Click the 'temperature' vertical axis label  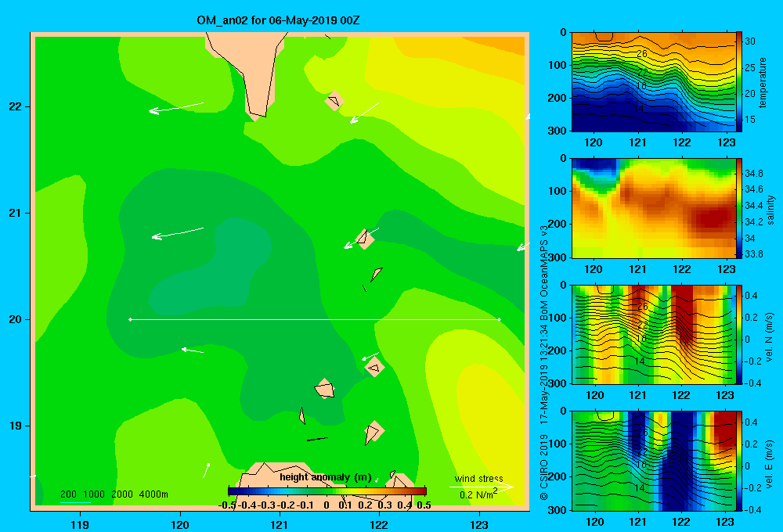(x=763, y=82)
